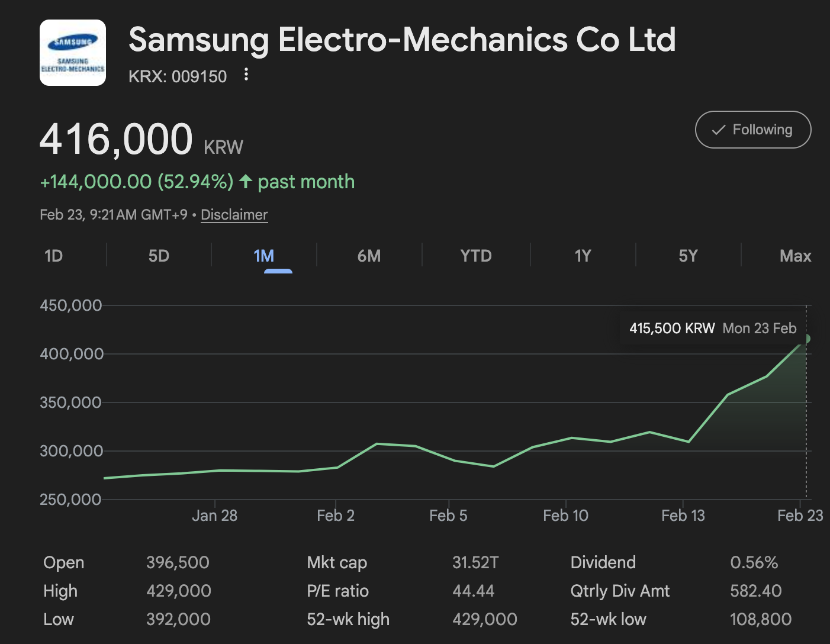
Task: Open the Disclaimer link
Action: pyautogui.click(x=234, y=215)
